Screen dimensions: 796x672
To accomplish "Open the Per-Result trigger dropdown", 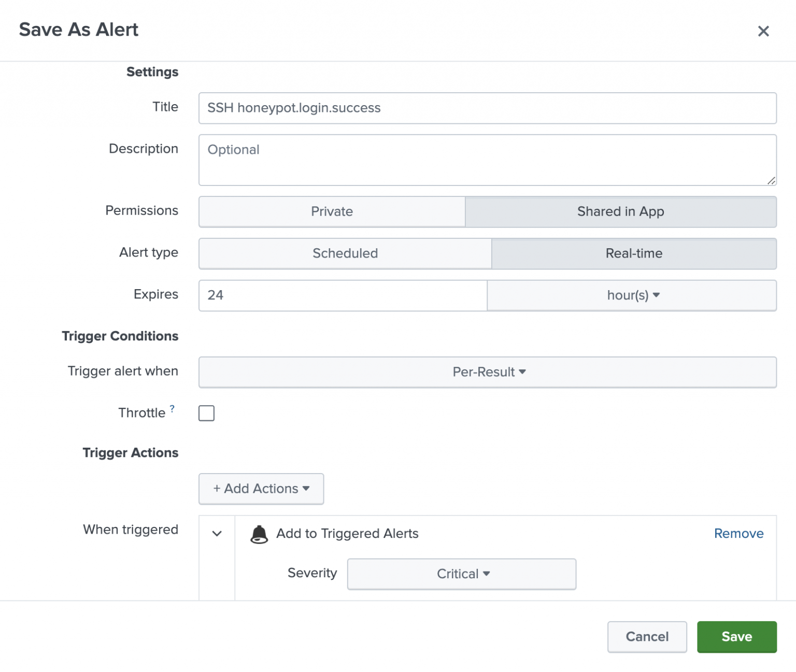I will tap(488, 372).
